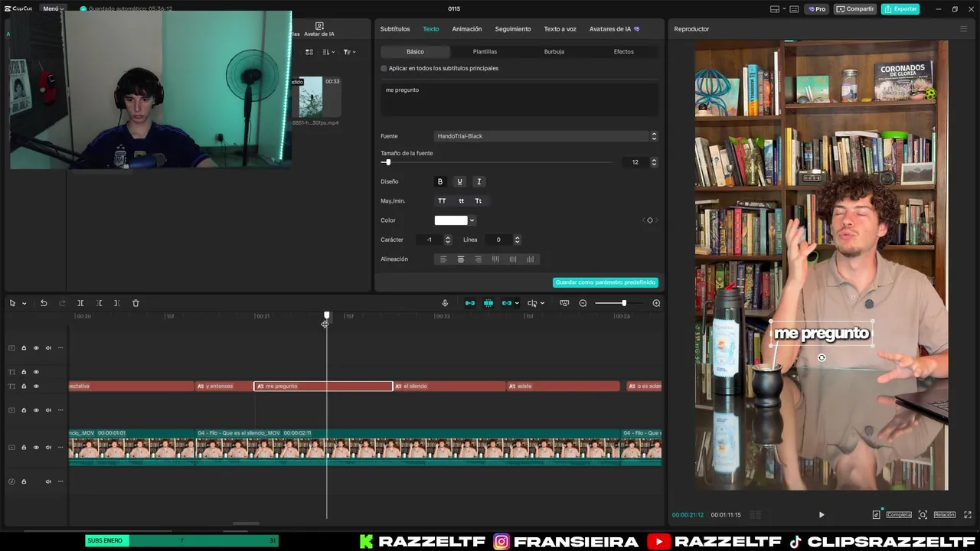Open the Plantillas sub-tab

[x=485, y=51]
